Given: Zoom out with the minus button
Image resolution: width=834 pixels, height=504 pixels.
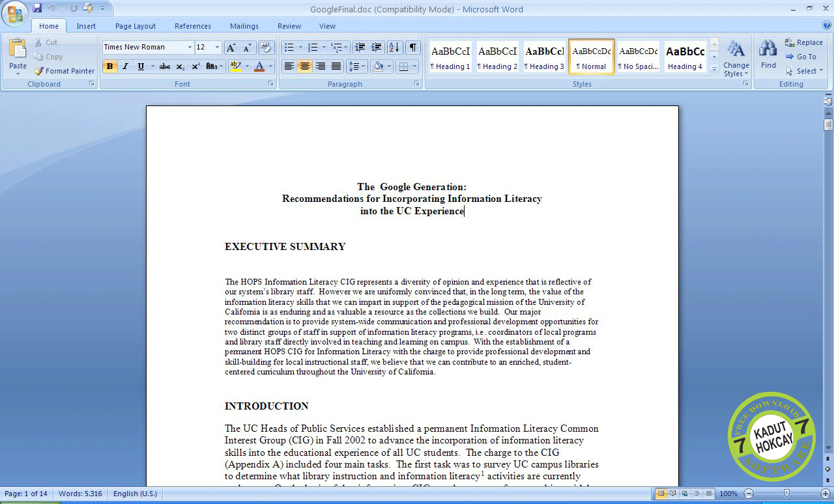Looking at the screenshot, I should tap(749, 494).
